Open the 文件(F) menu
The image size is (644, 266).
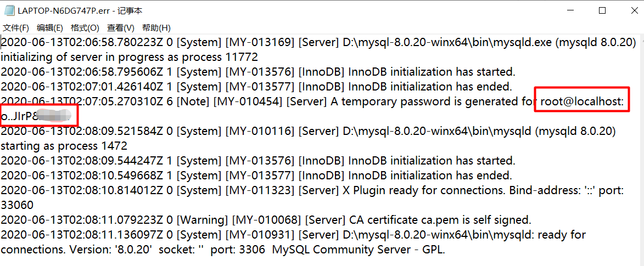[16, 28]
